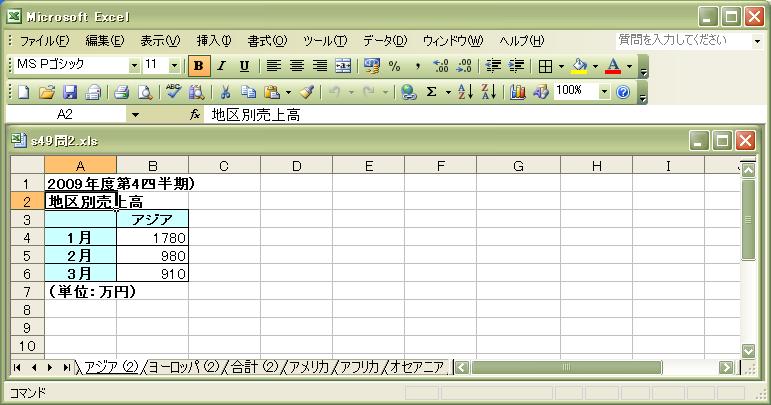Switch to オセアニア sheet tab

click(416, 367)
